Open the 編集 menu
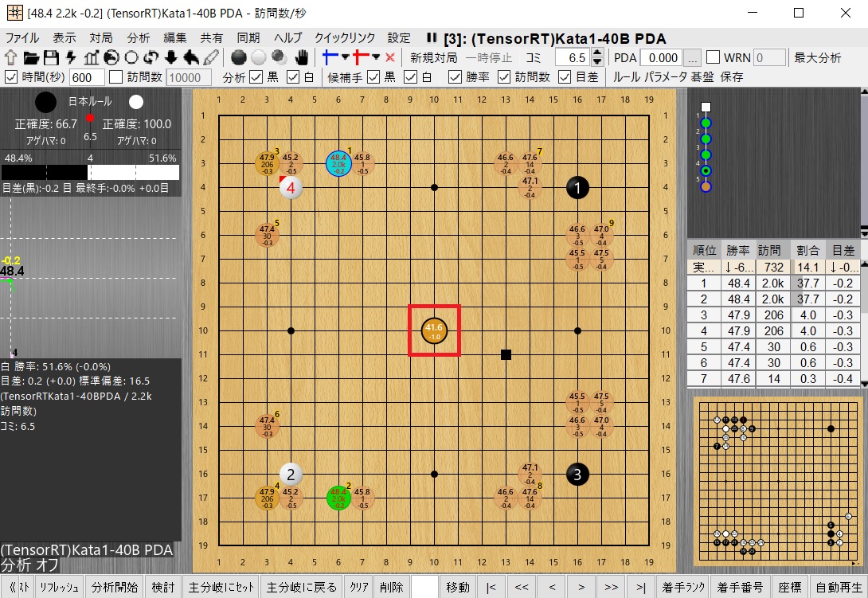868x598 pixels. pos(175,37)
